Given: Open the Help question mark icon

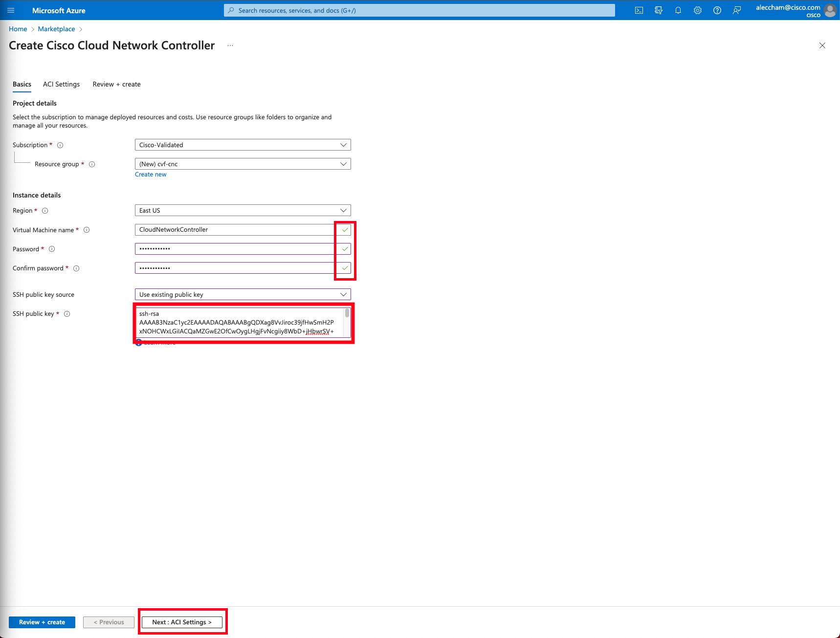Looking at the screenshot, I should click(717, 10).
